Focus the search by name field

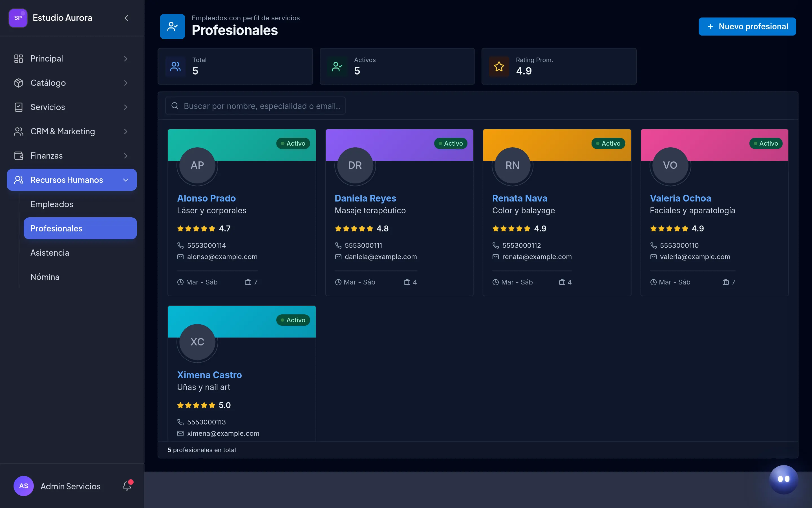click(255, 106)
